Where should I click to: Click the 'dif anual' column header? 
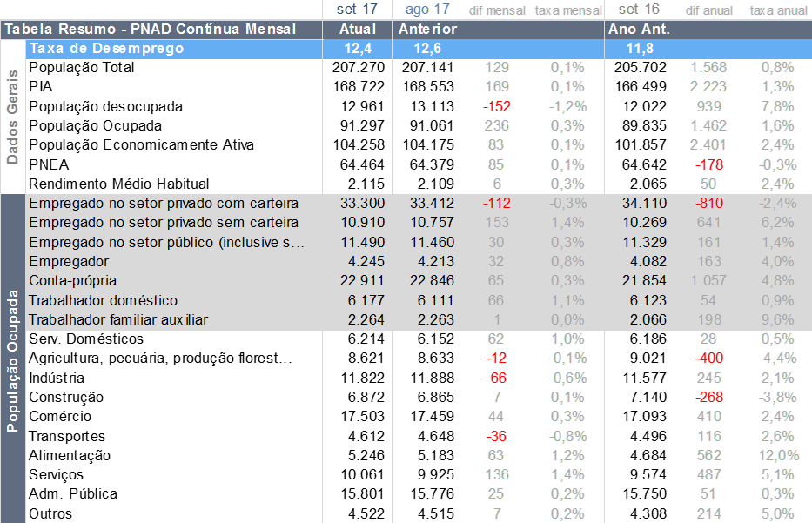tap(709, 10)
